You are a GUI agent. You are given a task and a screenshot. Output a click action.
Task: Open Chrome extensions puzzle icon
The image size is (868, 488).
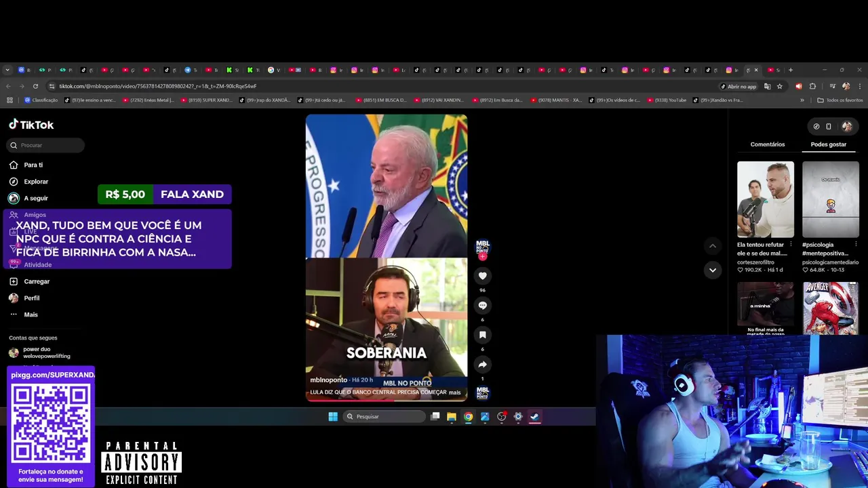(x=812, y=86)
